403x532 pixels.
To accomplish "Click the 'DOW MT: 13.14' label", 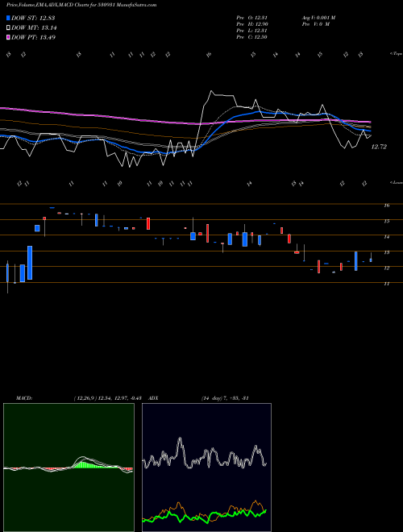I will (x=34, y=28).
